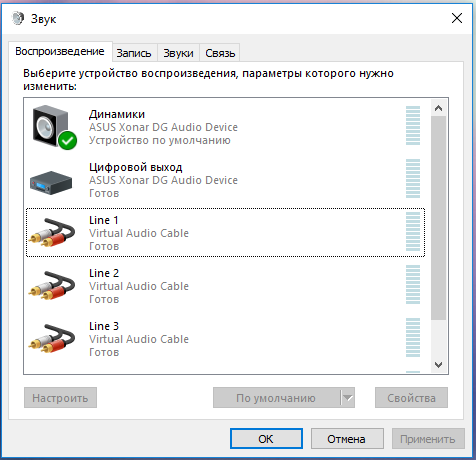Click the scroll down arrow in device list

tap(438, 365)
